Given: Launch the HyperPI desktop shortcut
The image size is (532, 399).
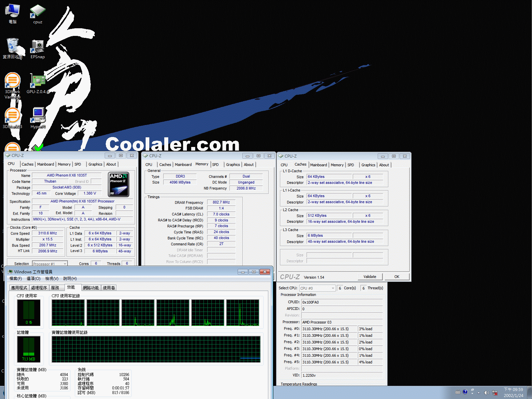Looking at the screenshot, I should coord(38,118).
